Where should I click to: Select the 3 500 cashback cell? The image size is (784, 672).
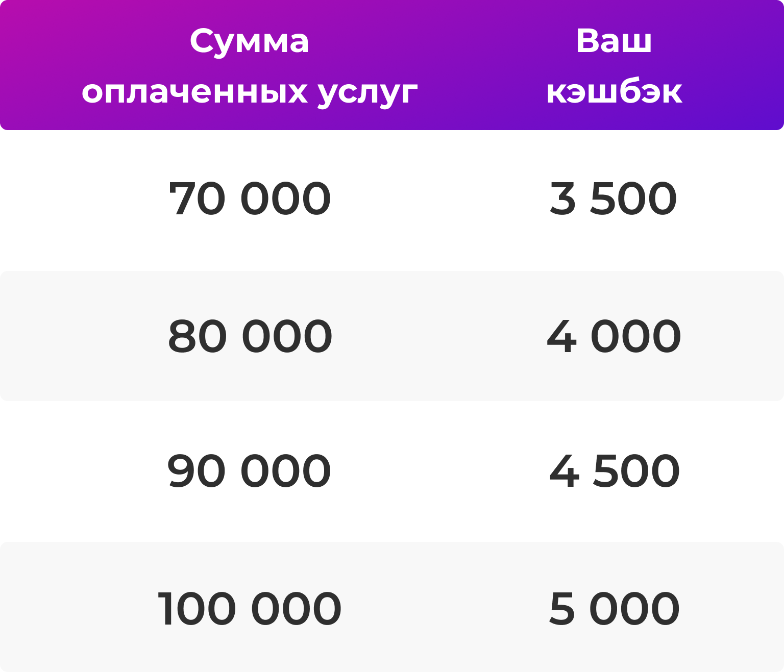[x=614, y=198]
